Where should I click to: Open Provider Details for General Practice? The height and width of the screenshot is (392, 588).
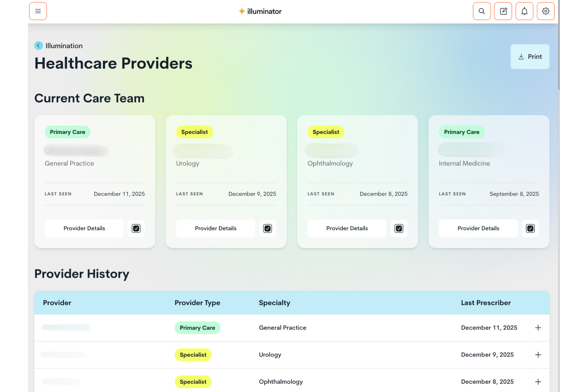84,228
